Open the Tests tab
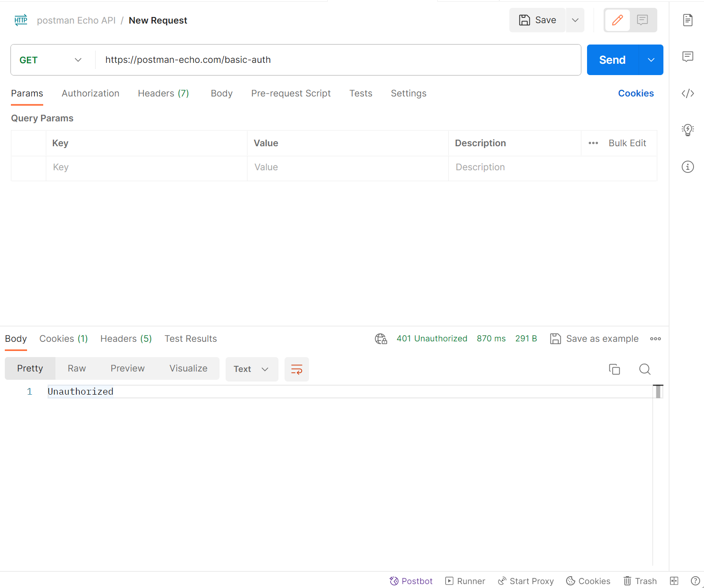704x588 pixels. (361, 93)
